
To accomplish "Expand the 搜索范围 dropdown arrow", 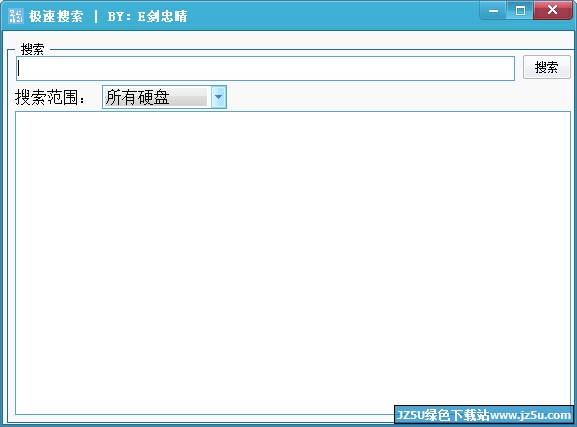I will click(x=219, y=97).
